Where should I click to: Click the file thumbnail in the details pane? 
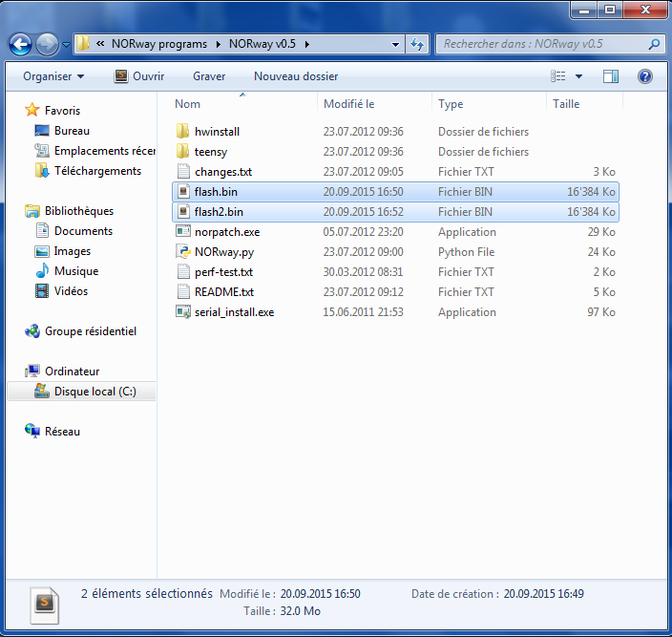tap(44, 605)
